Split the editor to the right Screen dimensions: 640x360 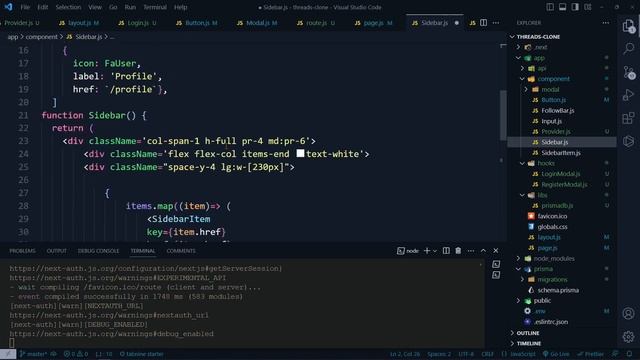[483, 23]
